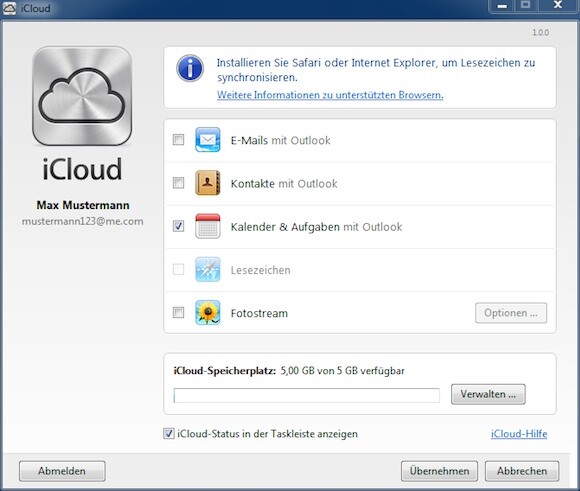Enable the Fotostream checkbox
The width and height of the screenshot is (580, 491).
[178, 313]
